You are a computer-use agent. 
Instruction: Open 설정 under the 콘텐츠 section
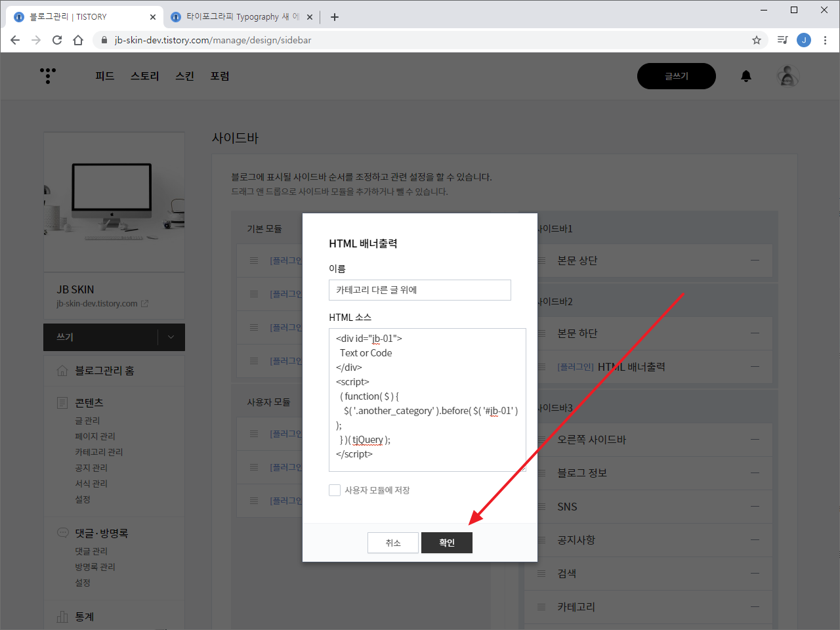pos(83,499)
